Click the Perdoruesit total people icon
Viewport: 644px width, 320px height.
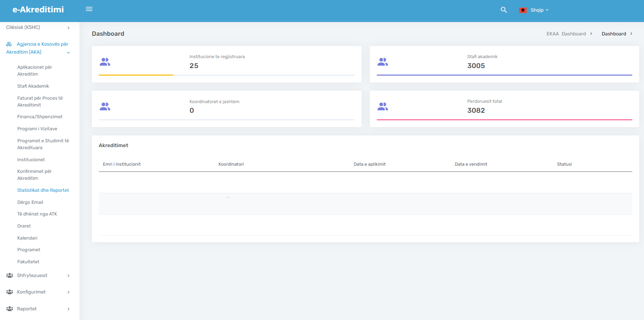(x=383, y=107)
